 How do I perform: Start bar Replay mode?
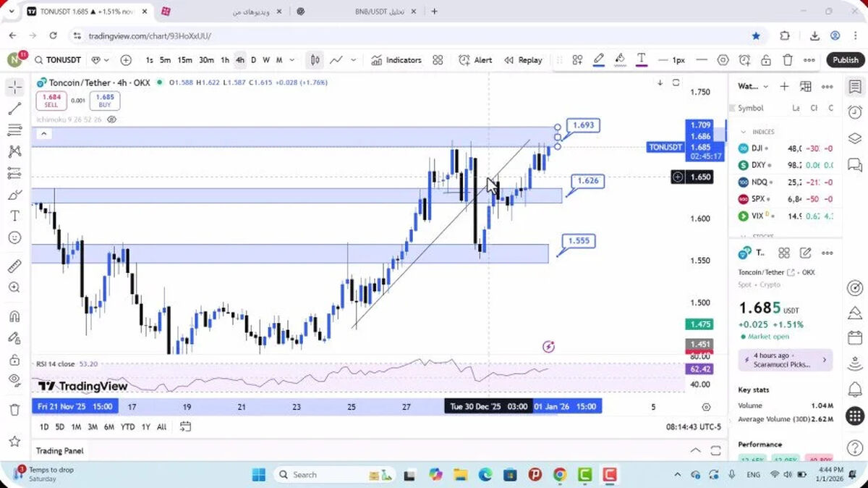[523, 60]
